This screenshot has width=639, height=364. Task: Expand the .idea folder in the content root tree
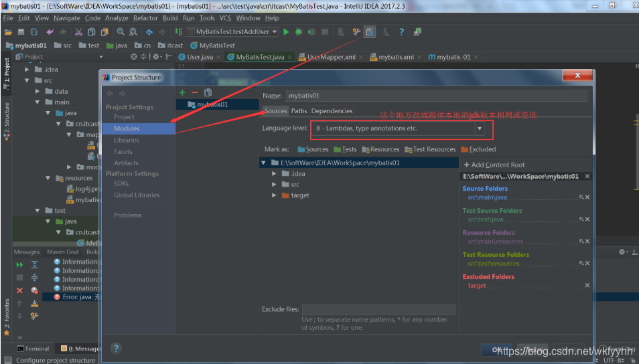[x=274, y=174]
